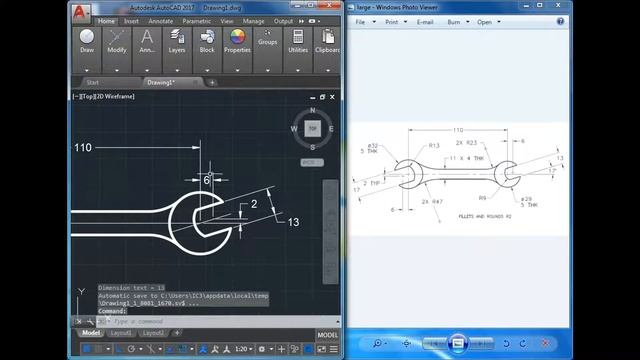Toggle hardware acceleration blue circle icon

309,349
